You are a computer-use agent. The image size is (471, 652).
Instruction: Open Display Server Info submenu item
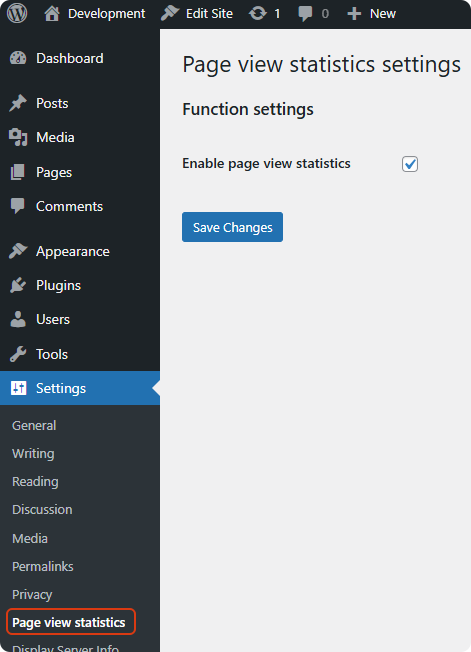(66, 647)
